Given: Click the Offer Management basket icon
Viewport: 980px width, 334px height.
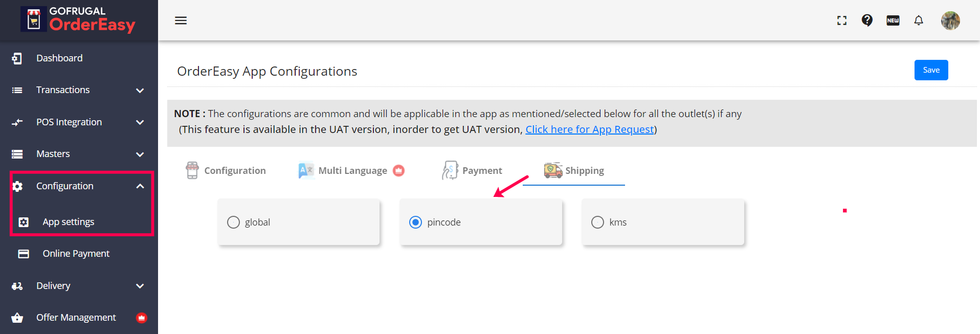Looking at the screenshot, I should click(x=17, y=318).
